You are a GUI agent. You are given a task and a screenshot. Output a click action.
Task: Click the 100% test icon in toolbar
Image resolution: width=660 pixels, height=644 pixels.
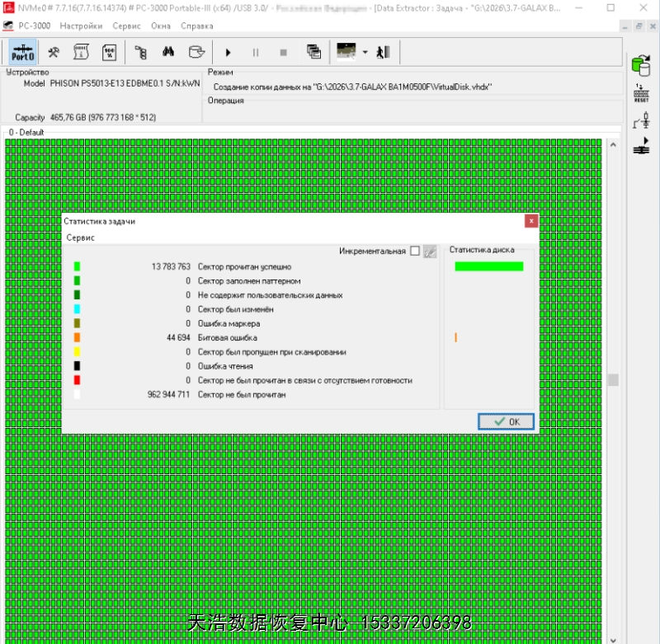pos(109,52)
